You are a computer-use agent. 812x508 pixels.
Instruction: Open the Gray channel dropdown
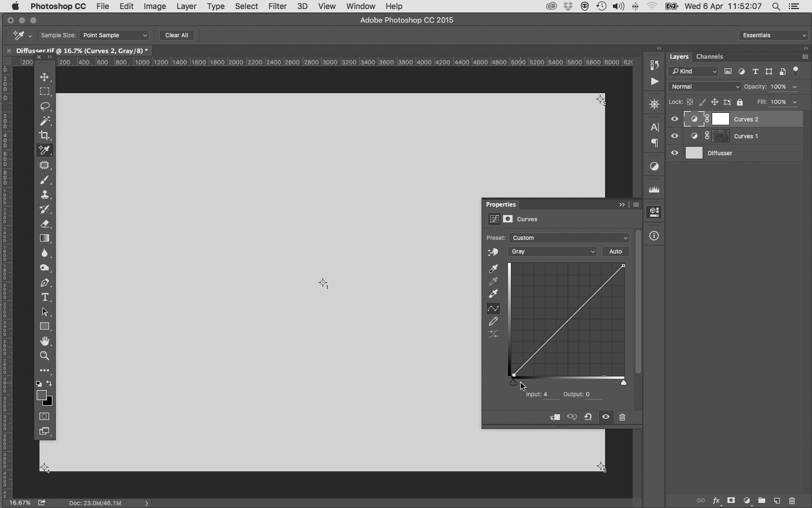[x=552, y=252]
